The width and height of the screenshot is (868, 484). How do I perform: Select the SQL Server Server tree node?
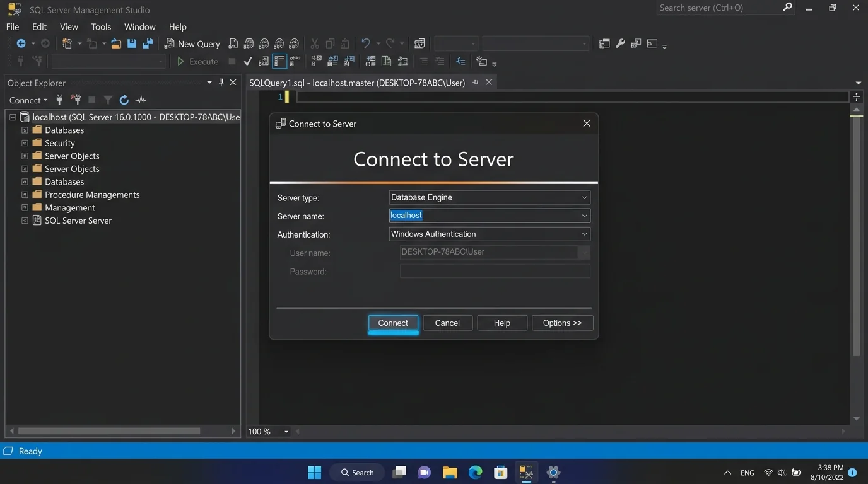[78, 221]
